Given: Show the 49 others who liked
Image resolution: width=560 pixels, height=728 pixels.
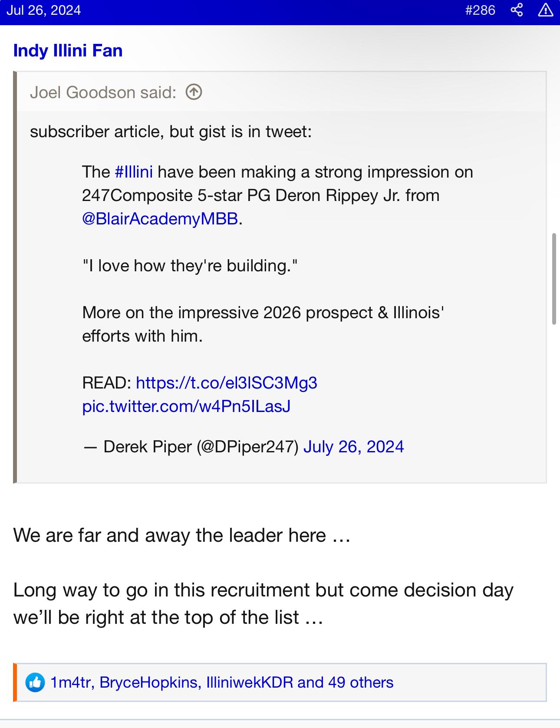Looking at the screenshot, I should tap(360, 682).
